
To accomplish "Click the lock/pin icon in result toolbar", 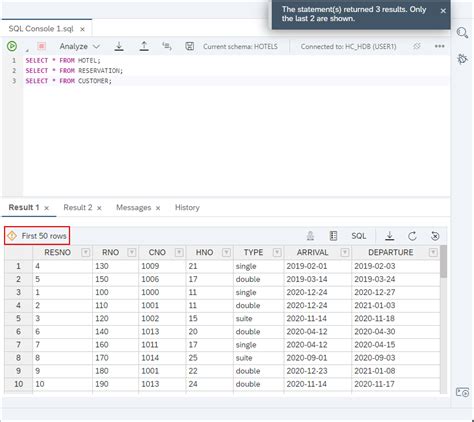I will (310, 236).
